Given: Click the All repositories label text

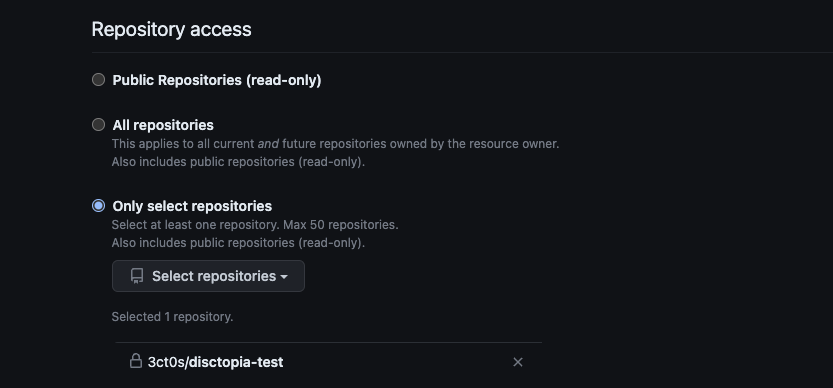Looking at the screenshot, I should point(163,125).
